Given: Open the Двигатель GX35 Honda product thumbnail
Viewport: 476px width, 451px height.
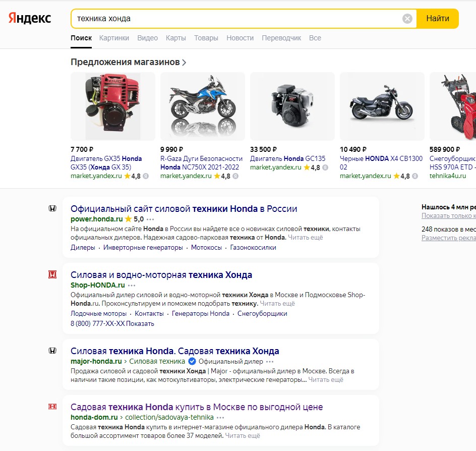Looking at the screenshot, I should tap(113, 106).
